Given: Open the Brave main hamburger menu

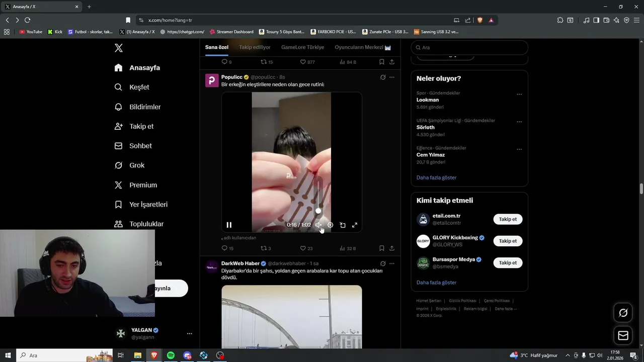Looking at the screenshot, I should point(636,20).
